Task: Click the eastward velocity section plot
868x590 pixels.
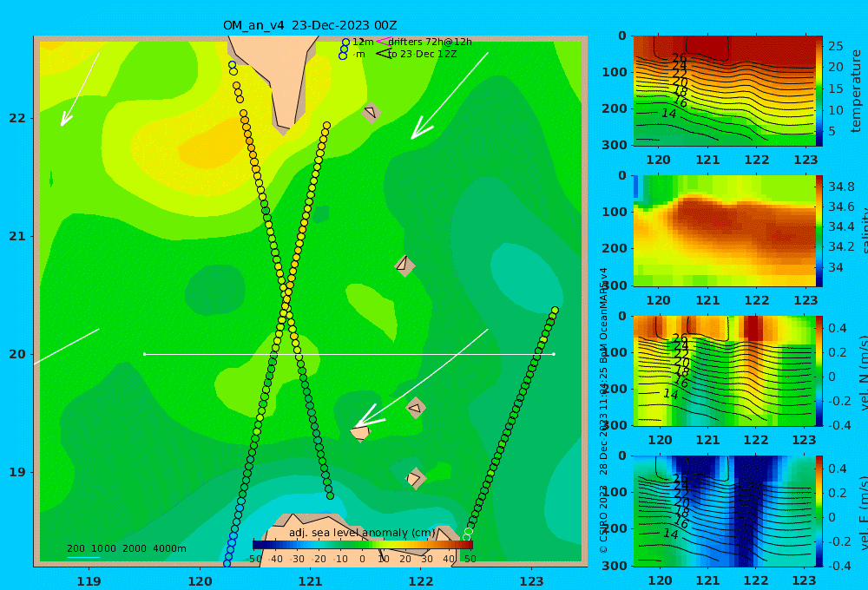Action: [725, 510]
